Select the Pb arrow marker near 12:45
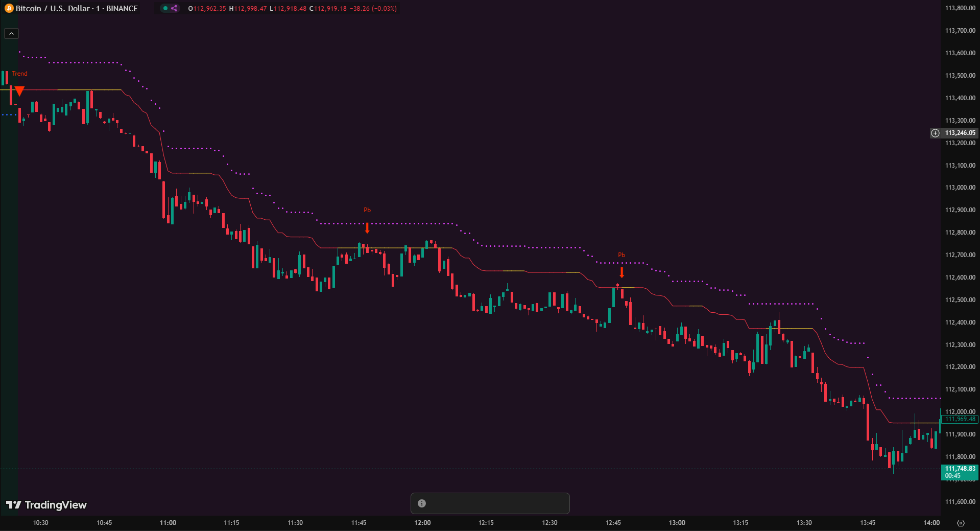 click(x=622, y=272)
